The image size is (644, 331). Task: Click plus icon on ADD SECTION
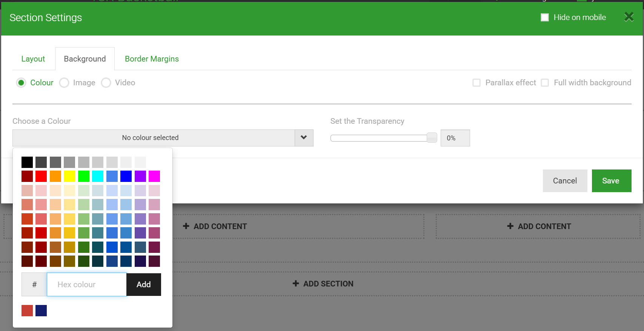(296, 283)
